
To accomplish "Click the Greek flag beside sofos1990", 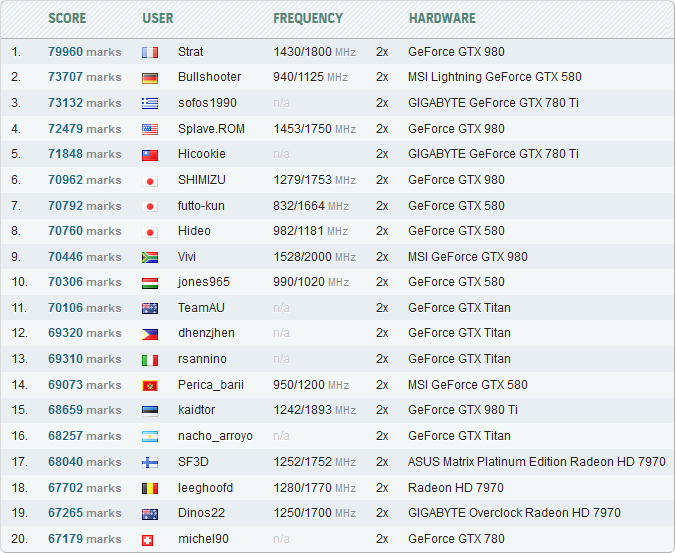I will [x=150, y=103].
